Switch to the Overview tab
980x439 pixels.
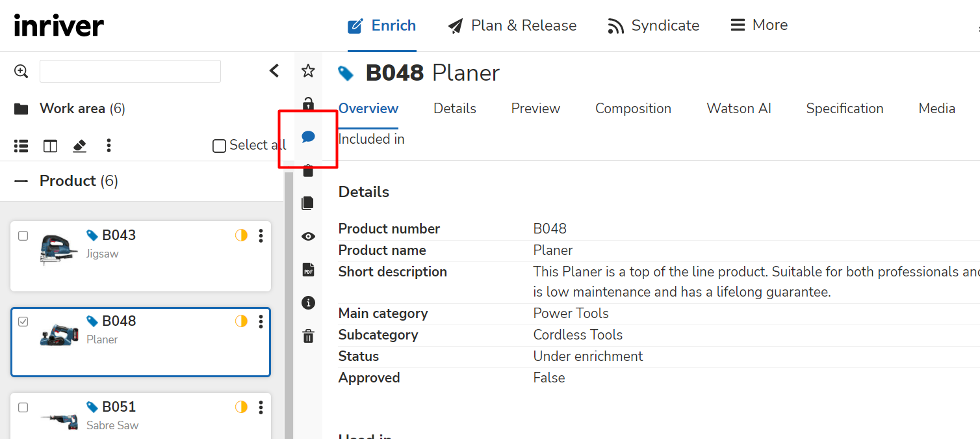368,109
